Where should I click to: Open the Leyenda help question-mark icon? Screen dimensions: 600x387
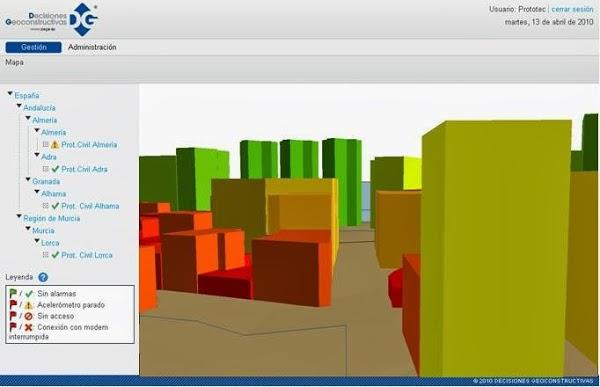[x=43, y=277]
